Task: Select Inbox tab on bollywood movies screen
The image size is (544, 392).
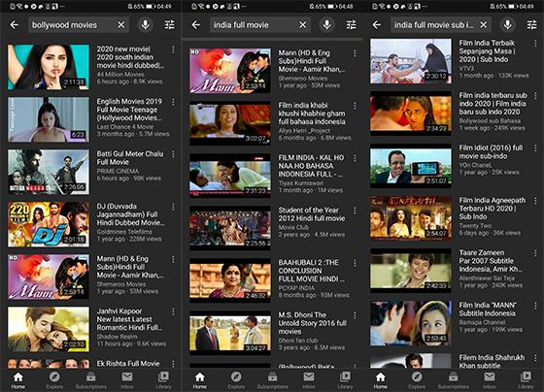Action: pyautogui.click(x=127, y=380)
